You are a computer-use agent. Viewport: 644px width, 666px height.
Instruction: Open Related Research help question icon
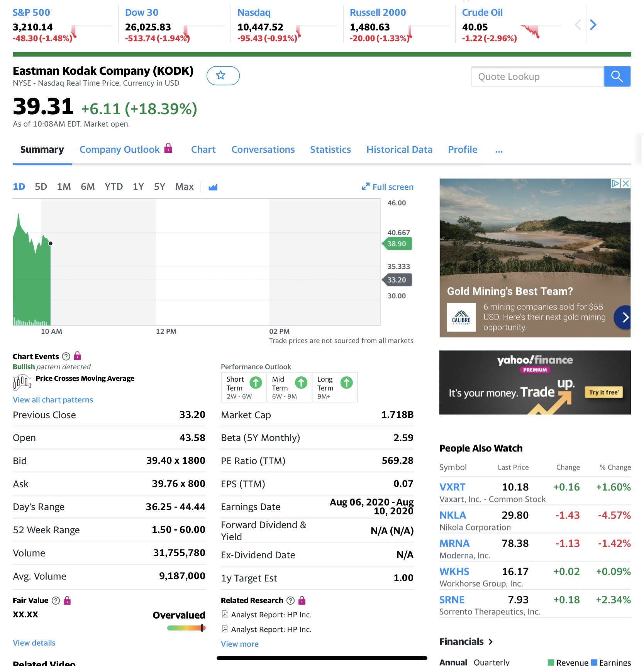coord(291,600)
